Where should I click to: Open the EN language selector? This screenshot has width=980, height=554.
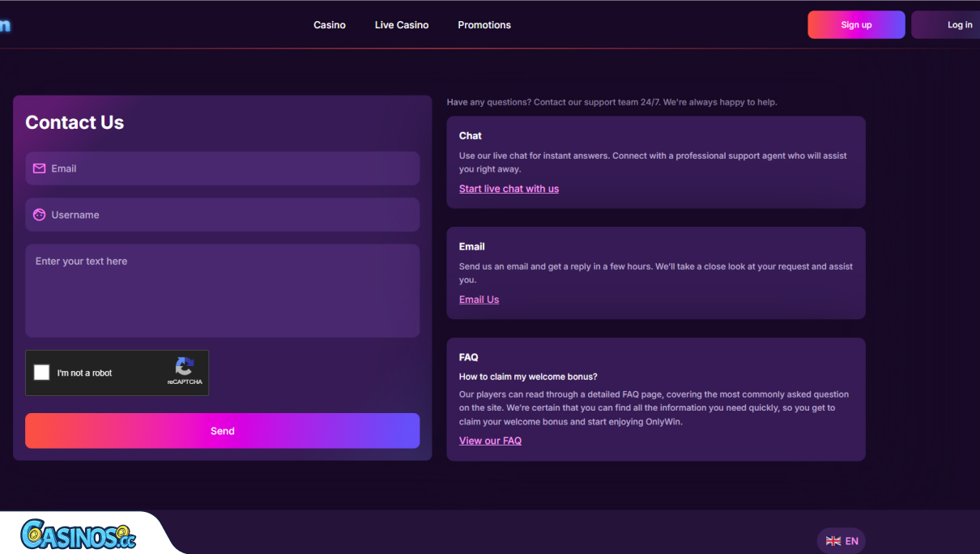pyautogui.click(x=842, y=541)
